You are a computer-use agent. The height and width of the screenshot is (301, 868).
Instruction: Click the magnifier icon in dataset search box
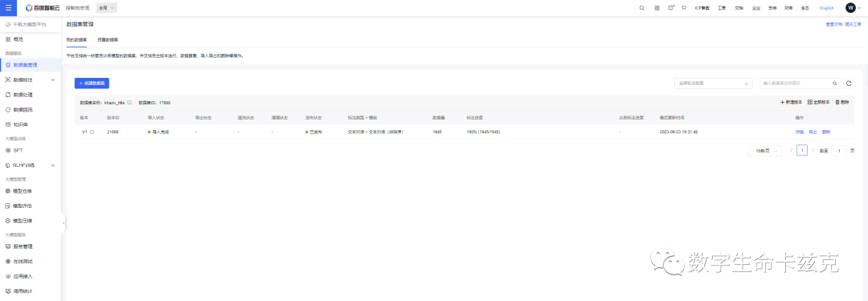[x=835, y=83]
